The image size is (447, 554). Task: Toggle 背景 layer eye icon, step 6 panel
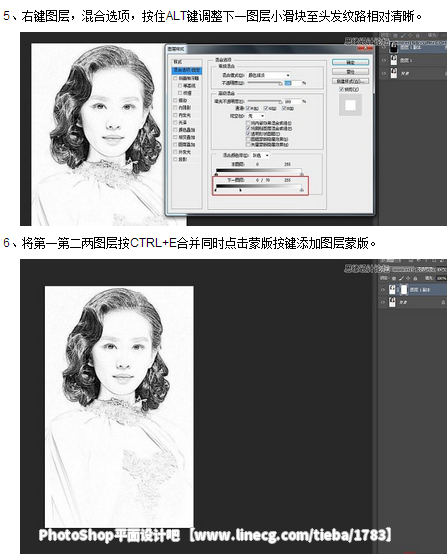[x=383, y=302]
